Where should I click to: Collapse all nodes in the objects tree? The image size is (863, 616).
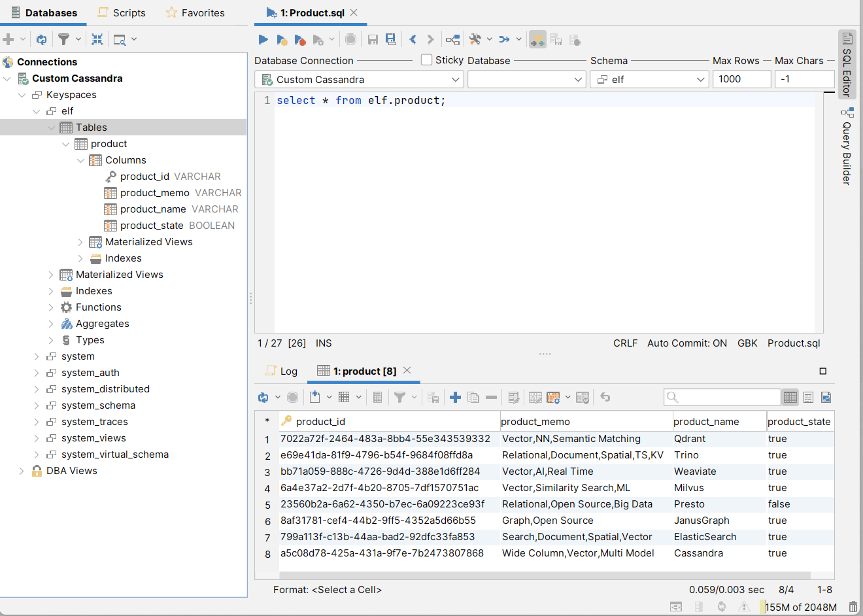pos(97,40)
